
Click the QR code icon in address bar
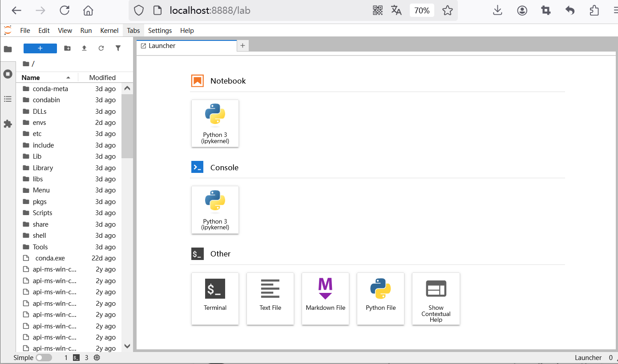pos(378,11)
